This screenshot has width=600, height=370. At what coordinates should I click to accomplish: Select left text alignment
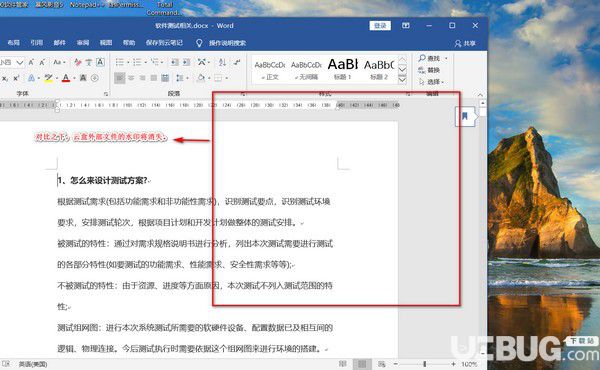tap(120, 78)
